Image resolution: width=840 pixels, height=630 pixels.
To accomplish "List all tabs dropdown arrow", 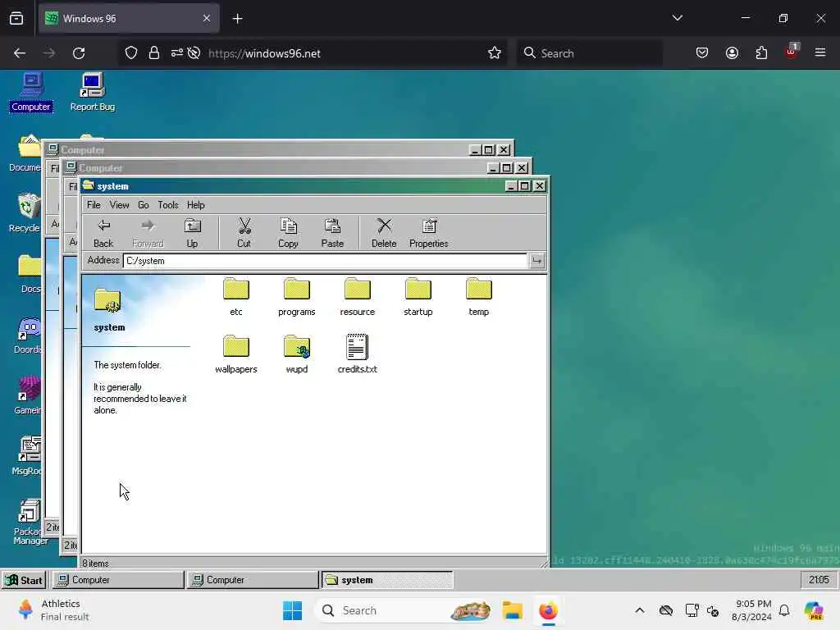I will tap(677, 18).
